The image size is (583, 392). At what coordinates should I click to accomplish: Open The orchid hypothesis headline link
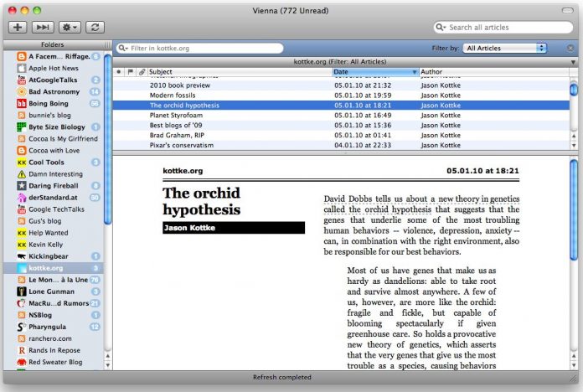(202, 201)
